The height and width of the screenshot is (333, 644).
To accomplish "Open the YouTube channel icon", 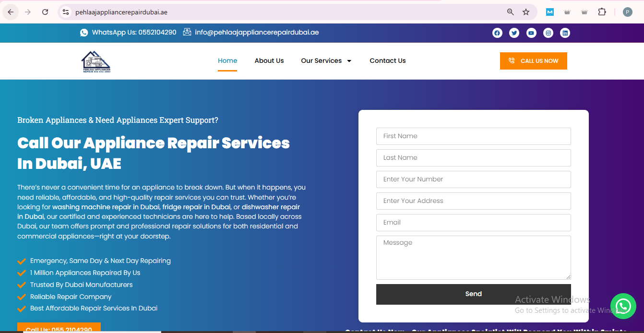I will [x=531, y=33].
